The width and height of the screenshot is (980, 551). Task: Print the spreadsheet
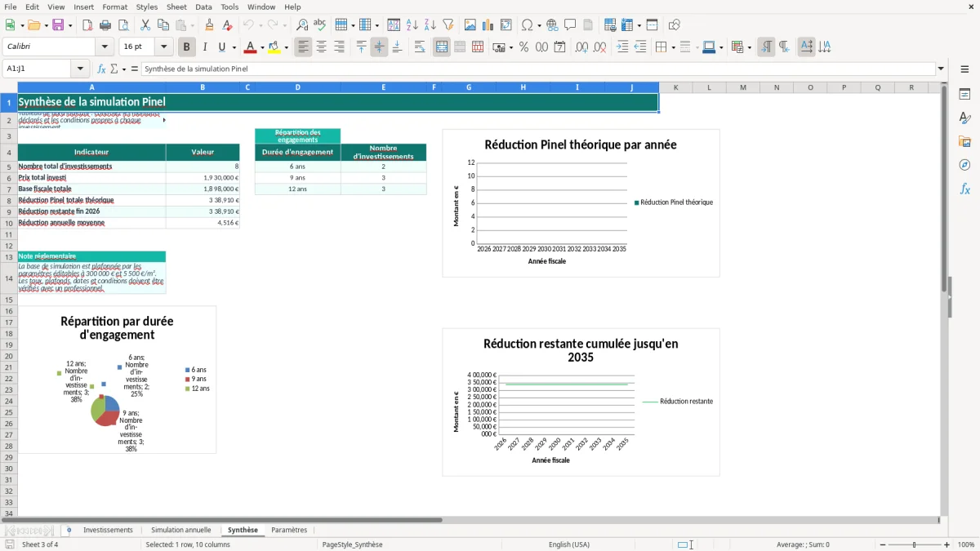coord(105,25)
